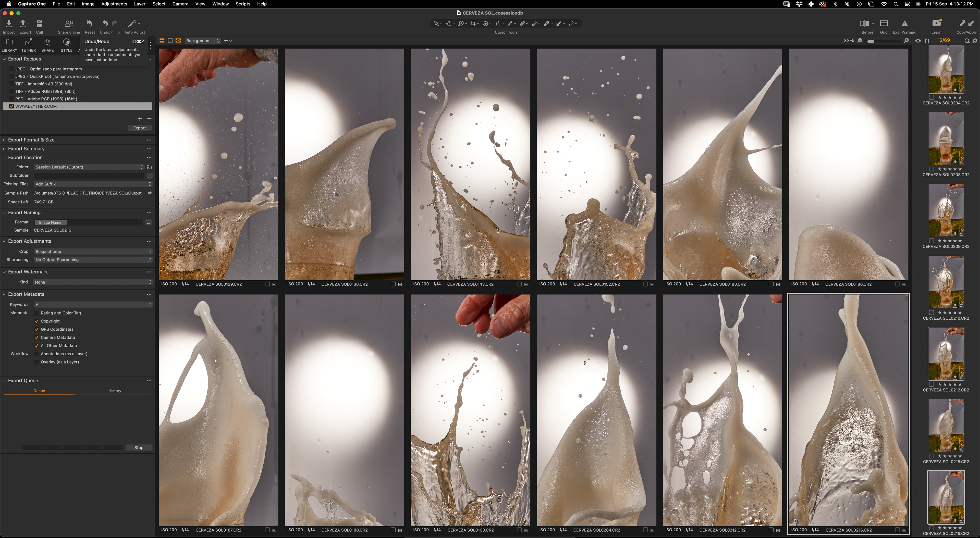Open the STYLE tool tab
The image size is (980, 538).
point(67,45)
